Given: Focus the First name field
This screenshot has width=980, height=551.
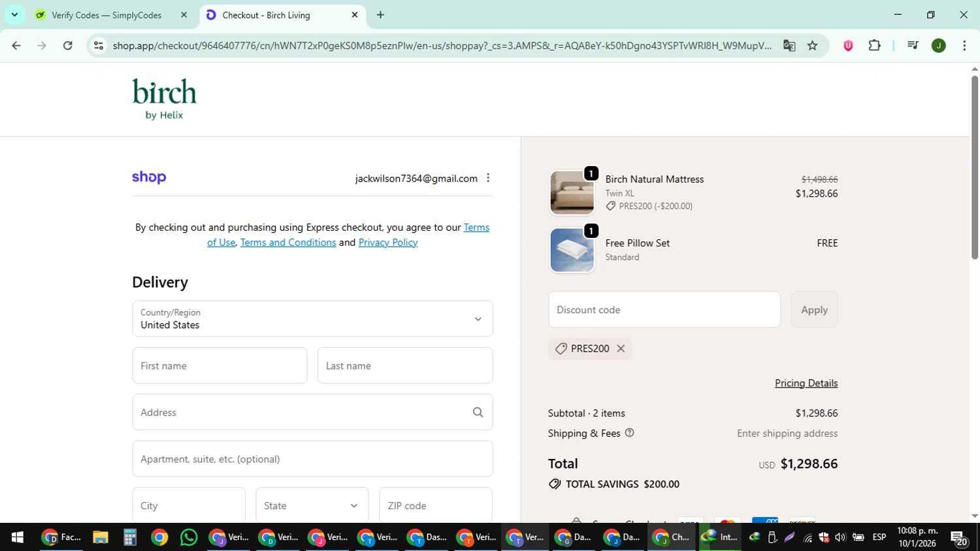Looking at the screenshot, I should point(220,365).
